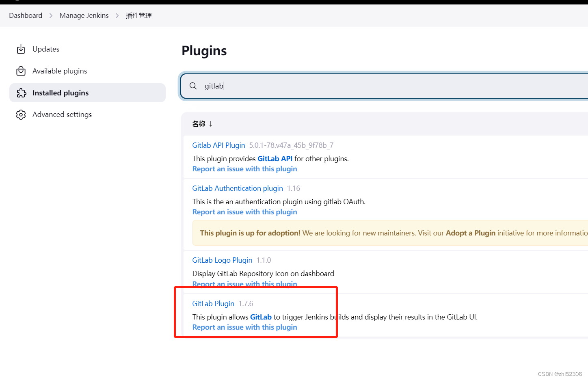Image resolution: width=588 pixels, height=380 pixels.
Task: Click the text "Display GitLab Repository Icon on dashboard"
Action: (263, 274)
